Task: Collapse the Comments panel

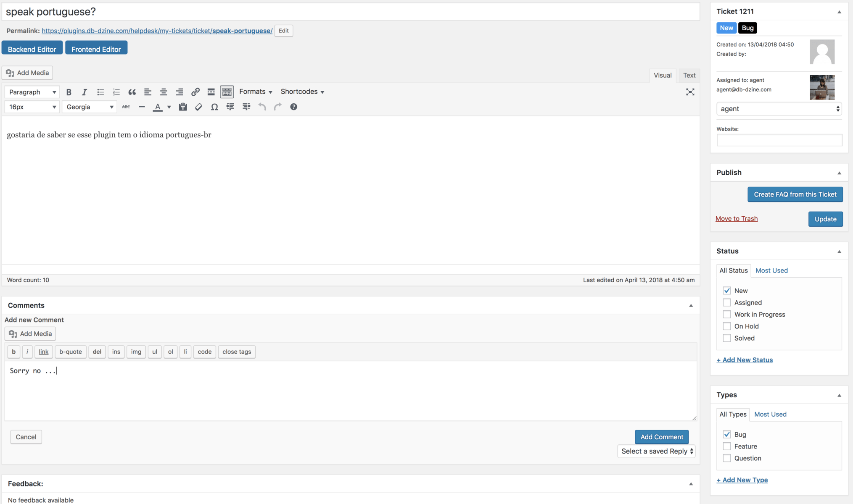Action: tap(691, 305)
